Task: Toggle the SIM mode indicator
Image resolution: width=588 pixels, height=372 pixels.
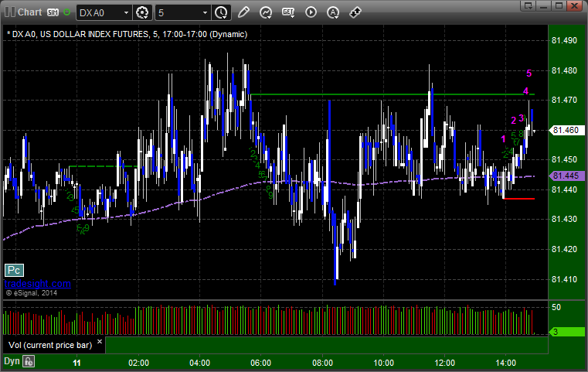Action: pos(53,12)
